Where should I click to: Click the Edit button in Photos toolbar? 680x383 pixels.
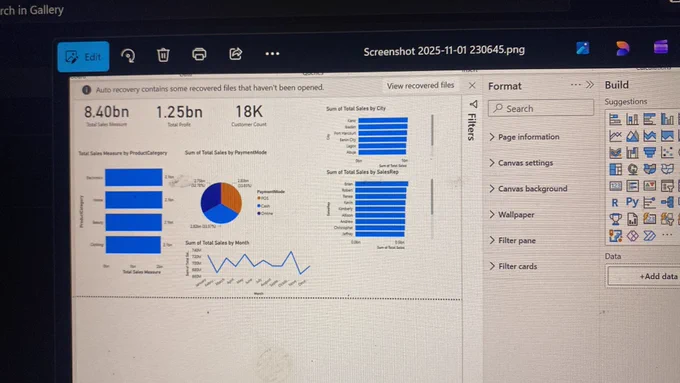[x=83, y=57]
